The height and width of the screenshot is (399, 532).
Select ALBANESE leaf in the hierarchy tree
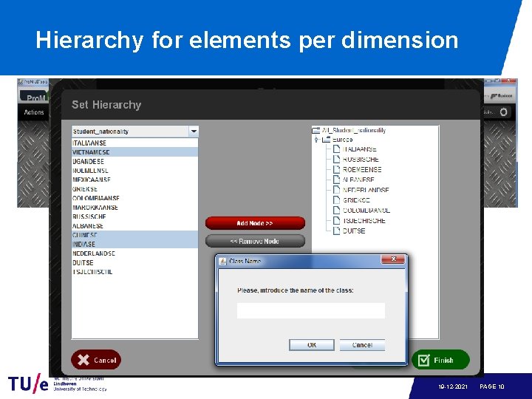(x=358, y=180)
